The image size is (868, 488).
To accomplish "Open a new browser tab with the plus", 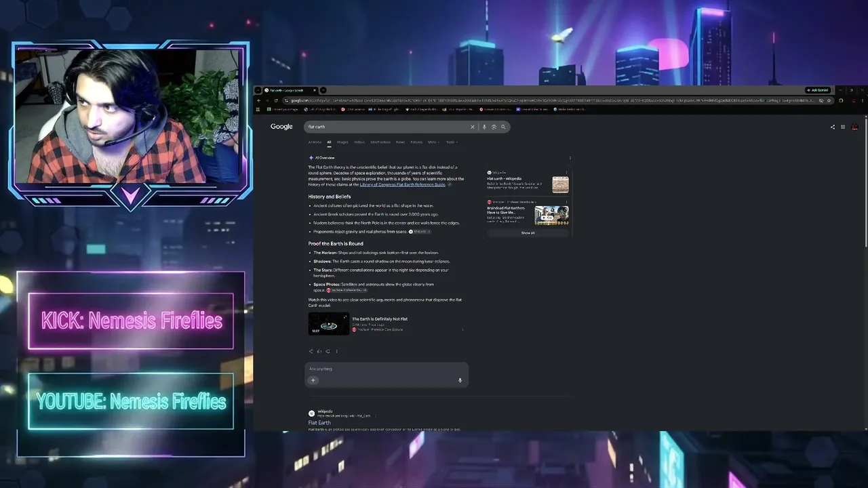I will coord(323,90).
